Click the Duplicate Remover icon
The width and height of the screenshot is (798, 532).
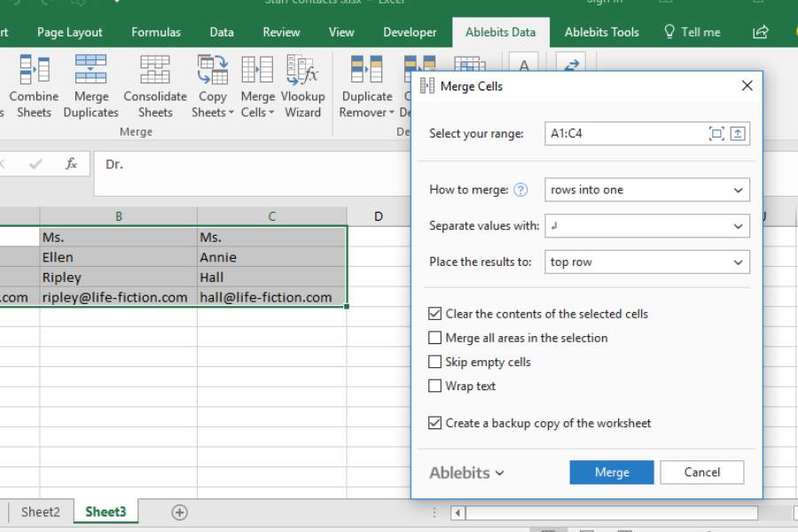(366, 70)
